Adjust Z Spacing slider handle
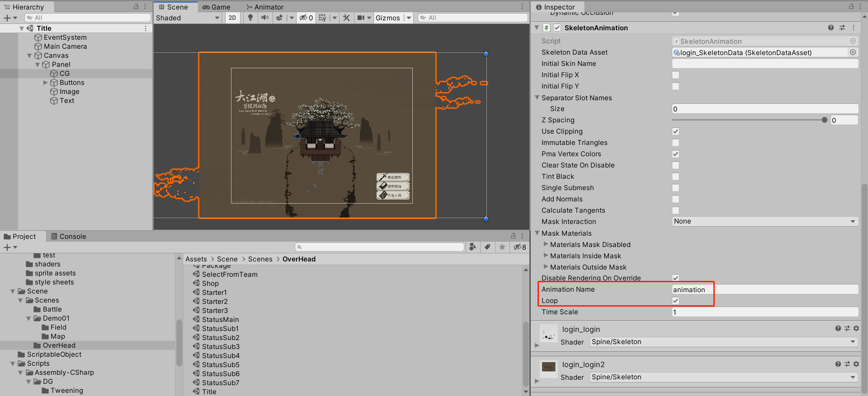This screenshot has height=396, width=868. click(825, 120)
